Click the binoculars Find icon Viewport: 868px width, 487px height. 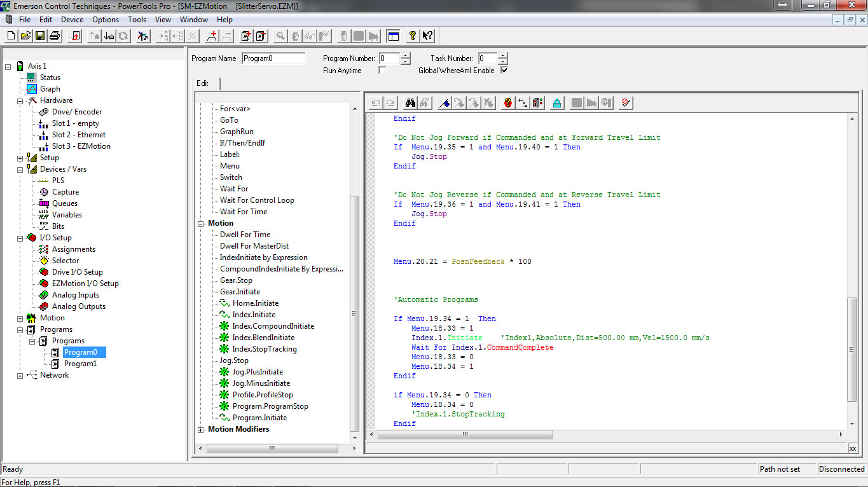tap(410, 103)
